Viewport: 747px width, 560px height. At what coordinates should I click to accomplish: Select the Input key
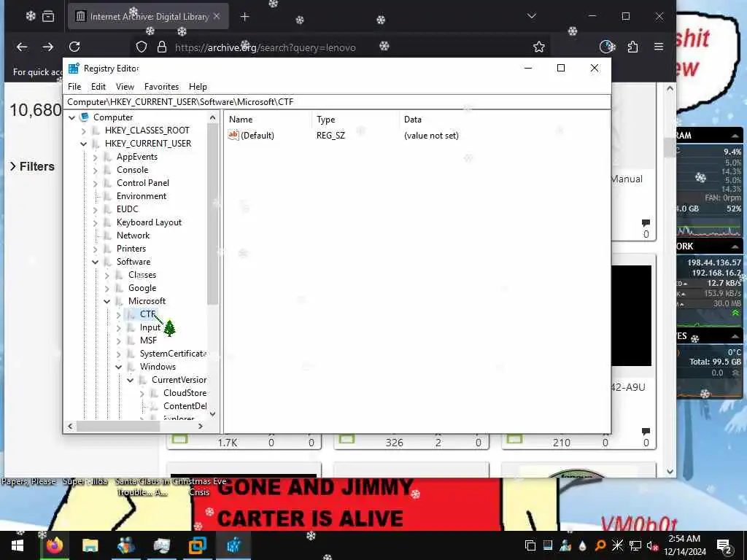point(150,327)
